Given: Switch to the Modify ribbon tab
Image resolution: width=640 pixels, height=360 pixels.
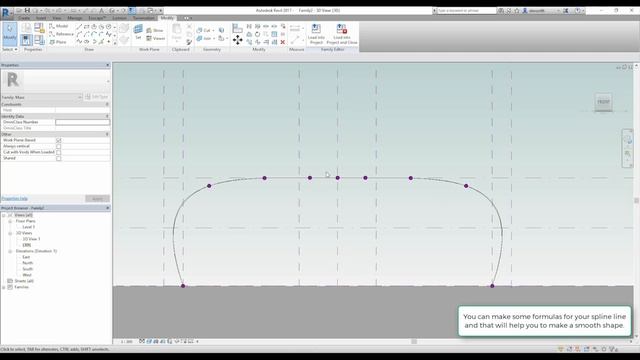Looking at the screenshot, I should (167, 18).
